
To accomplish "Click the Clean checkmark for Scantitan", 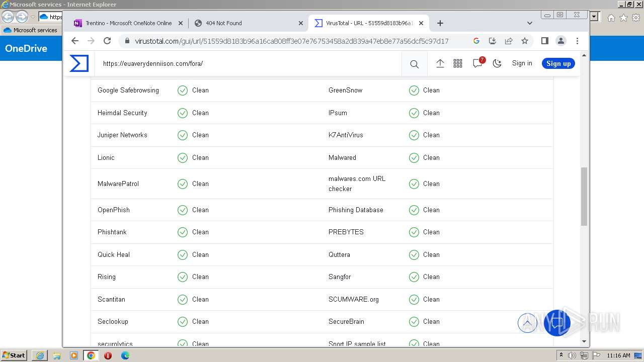I will 183,300.
